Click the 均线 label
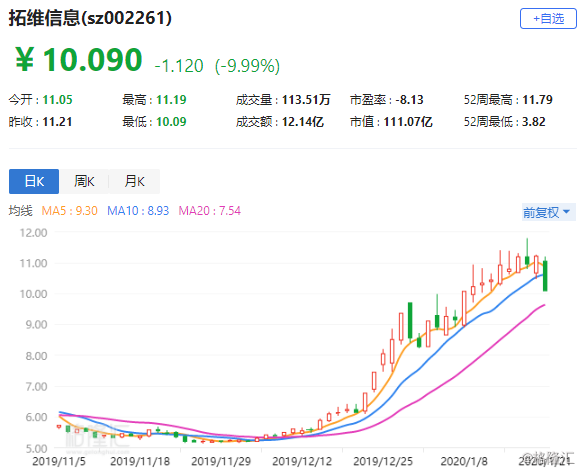The image size is (582, 472). [21, 211]
